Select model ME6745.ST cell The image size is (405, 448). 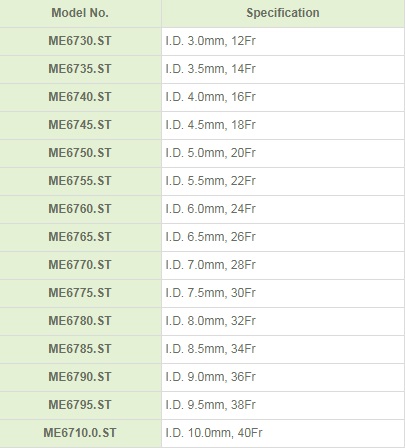[80, 125]
